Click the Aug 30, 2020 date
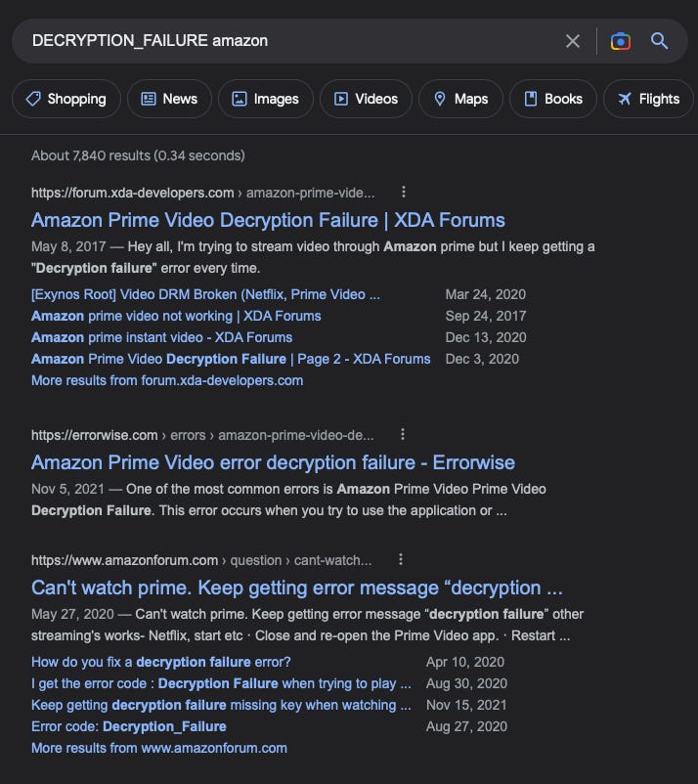Image resolution: width=698 pixels, height=784 pixels. pyautogui.click(x=466, y=683)
